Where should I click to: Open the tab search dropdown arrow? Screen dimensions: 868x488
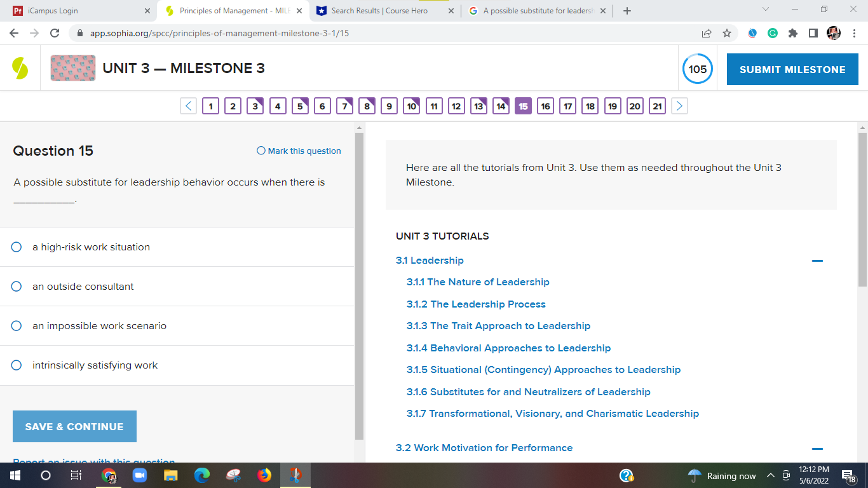(766, 10)
